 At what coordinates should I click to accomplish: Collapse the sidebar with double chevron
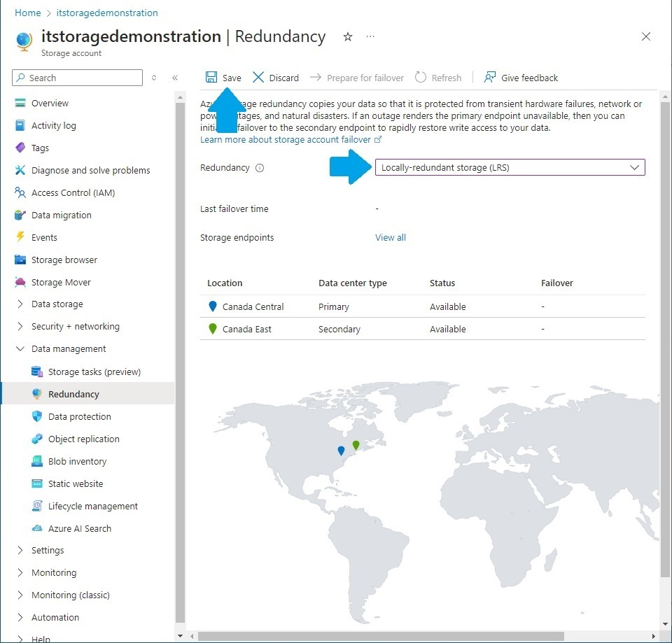[175, 78]
